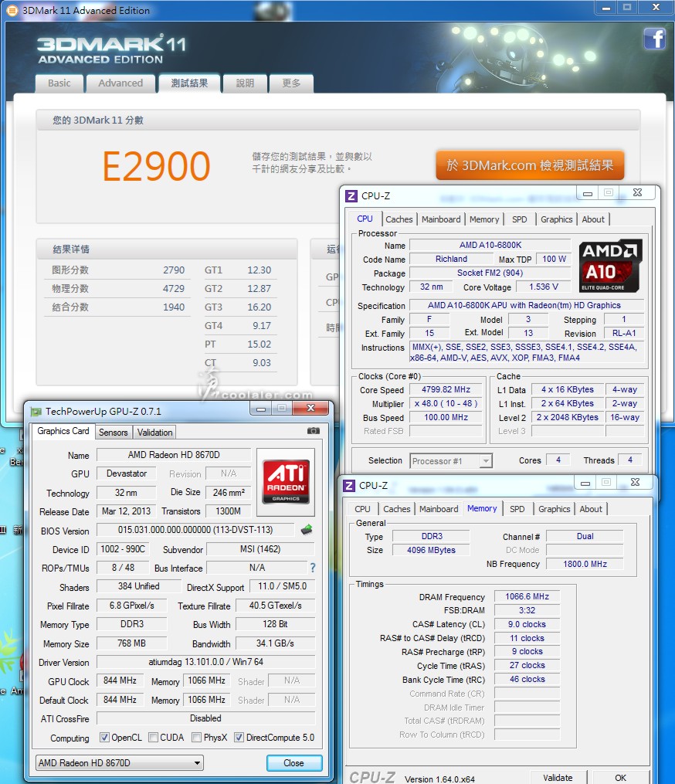This screenshot has height=784, width=675.
Task: Open Memory tab in the upper CPU-Z window
Action: [x=484, y=219]
